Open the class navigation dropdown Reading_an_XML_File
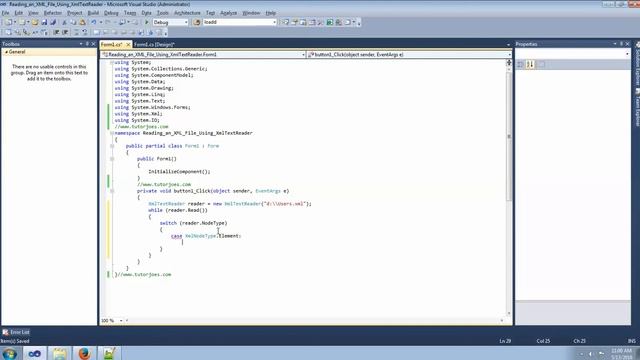Image resolution: width=640 pixels, height=360 pixels. tap(303, 54)
